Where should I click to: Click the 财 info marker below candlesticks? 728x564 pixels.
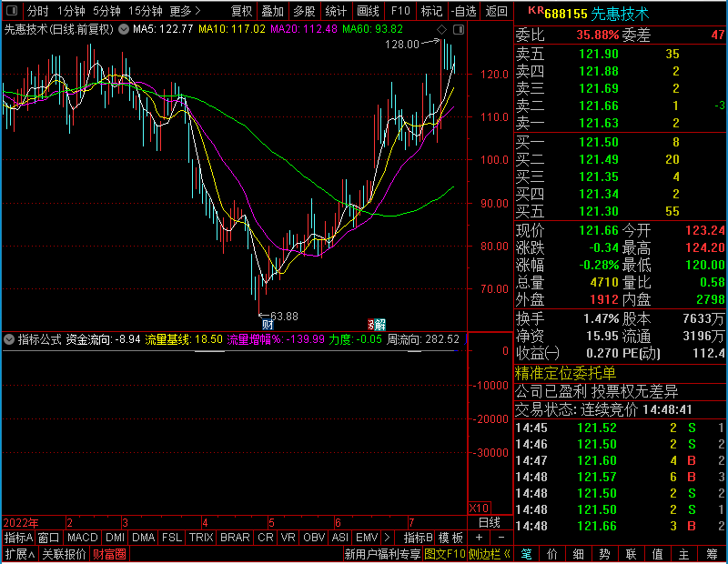click(268, 325)
